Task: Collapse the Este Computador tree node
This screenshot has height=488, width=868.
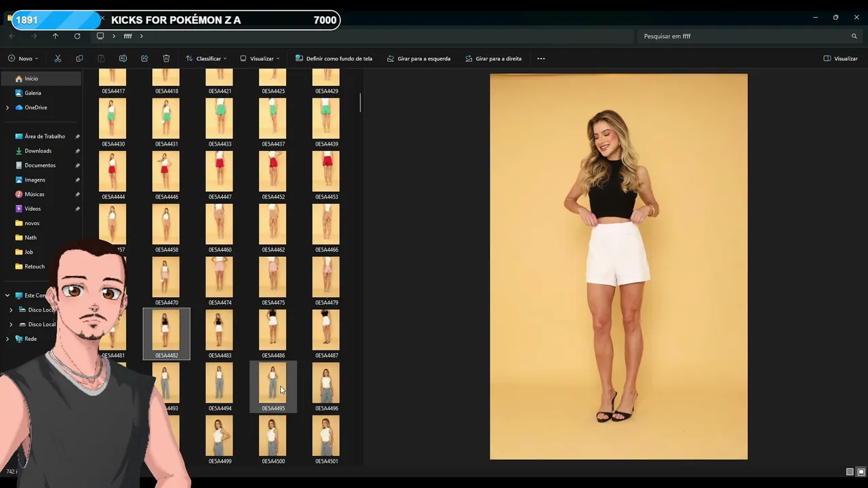Action: click(x=7, y=296)
